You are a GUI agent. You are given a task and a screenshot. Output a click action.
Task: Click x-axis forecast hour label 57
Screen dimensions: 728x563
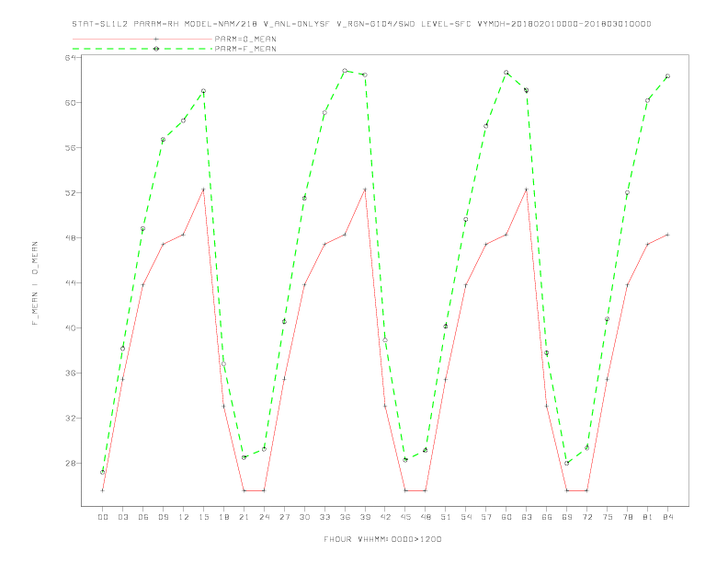[486, 517]
